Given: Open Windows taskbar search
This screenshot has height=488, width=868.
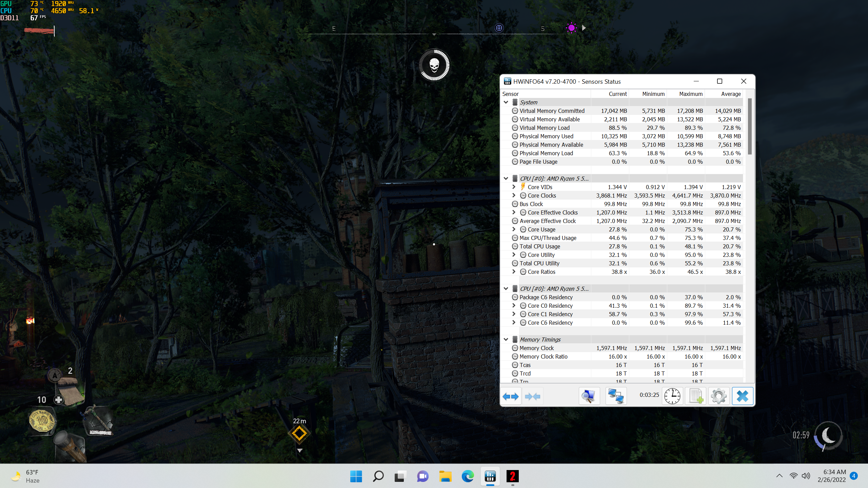Looking at the screenshot, I should [378, 476].
